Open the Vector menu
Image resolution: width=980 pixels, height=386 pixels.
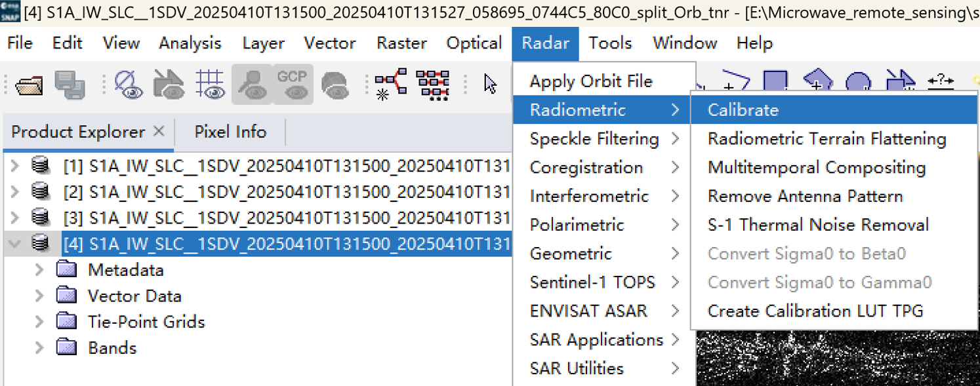click(x=330, y=43)
